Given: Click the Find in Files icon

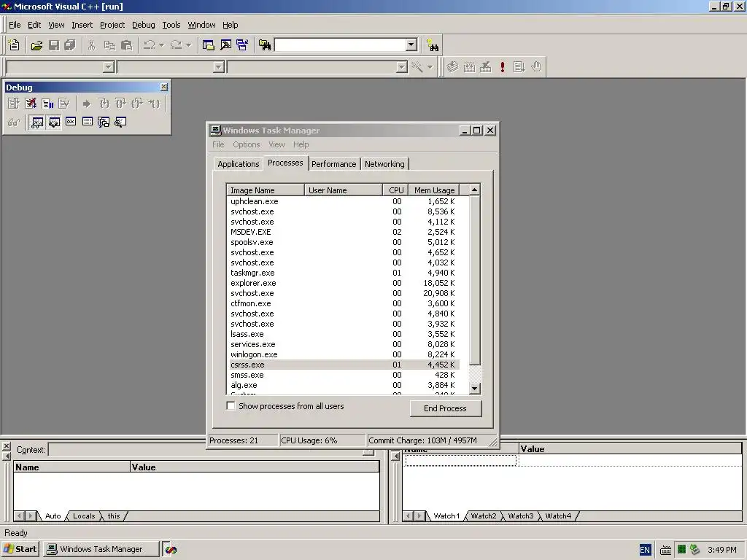Looking at the screenshot, I should (264, 45).
